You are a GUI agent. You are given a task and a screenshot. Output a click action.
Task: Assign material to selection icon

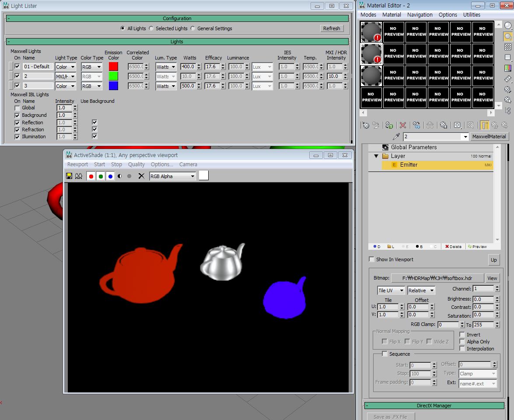tap(389, 125)
